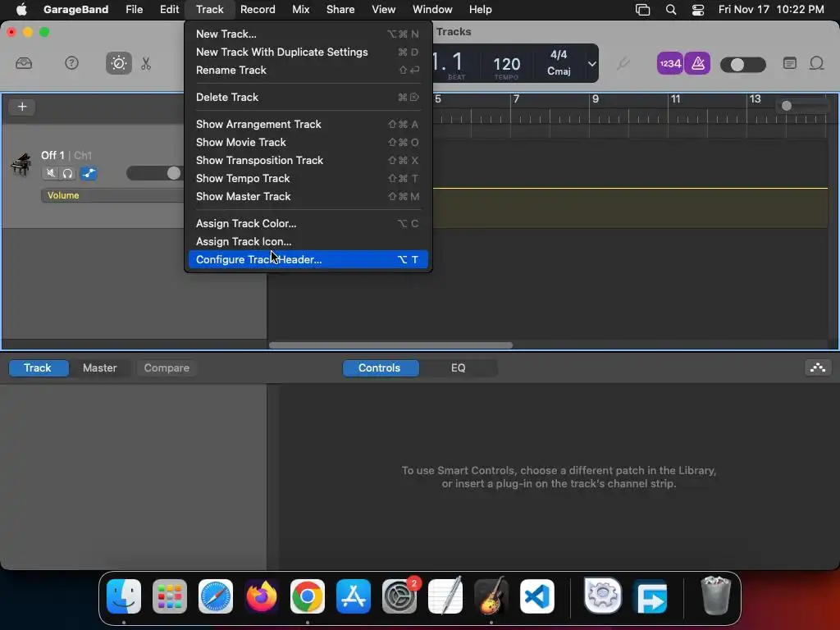Open Visual Studio Code from the Dock

pos(537,596)
